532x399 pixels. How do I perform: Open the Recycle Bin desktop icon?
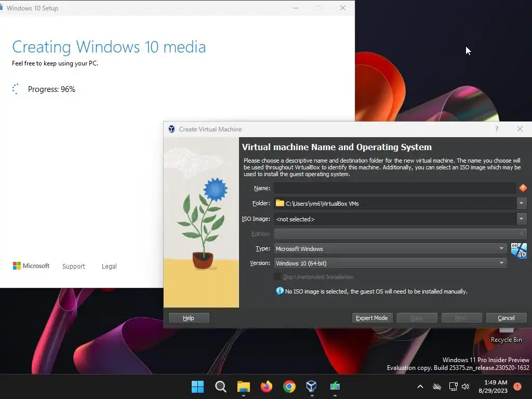tap(506, 335)
